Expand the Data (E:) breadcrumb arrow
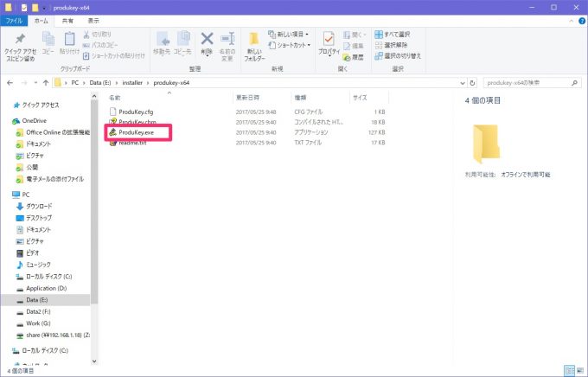588x377 pixels. point(118,83)
